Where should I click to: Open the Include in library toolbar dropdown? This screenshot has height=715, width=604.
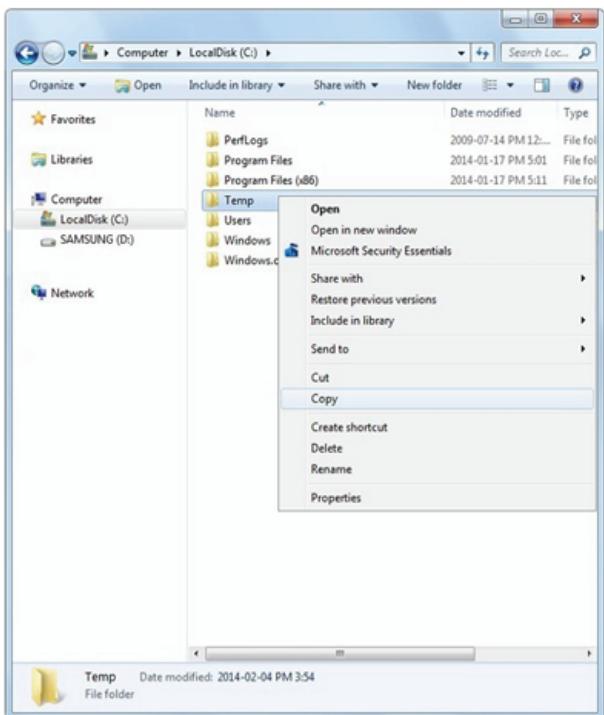click(237, 85)
